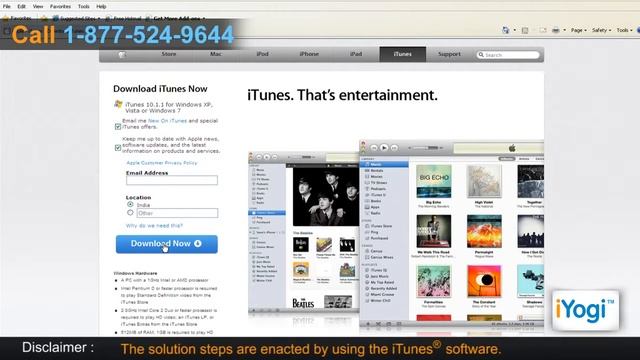Go to the iPad tab
This screenshot has width=640, height=360.
click(x=356, y=54)
